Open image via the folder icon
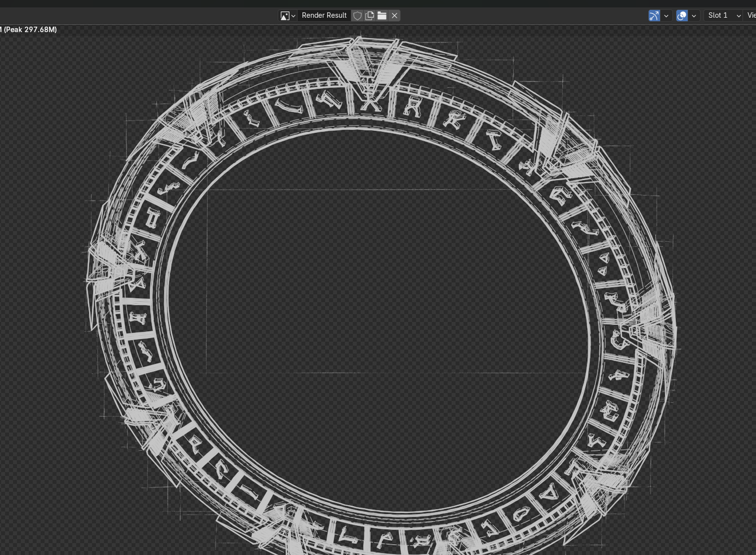756x555 pixels. pyautogui.click(x=382, y=15)
